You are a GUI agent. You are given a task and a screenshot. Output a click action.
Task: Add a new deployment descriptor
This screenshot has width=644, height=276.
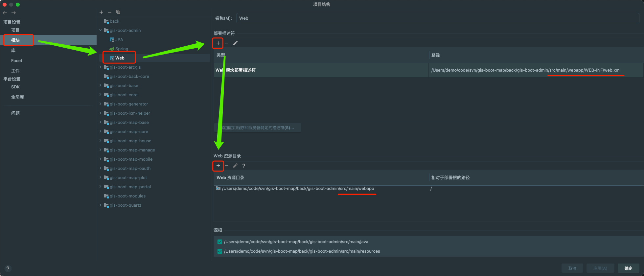pos(218,43)
